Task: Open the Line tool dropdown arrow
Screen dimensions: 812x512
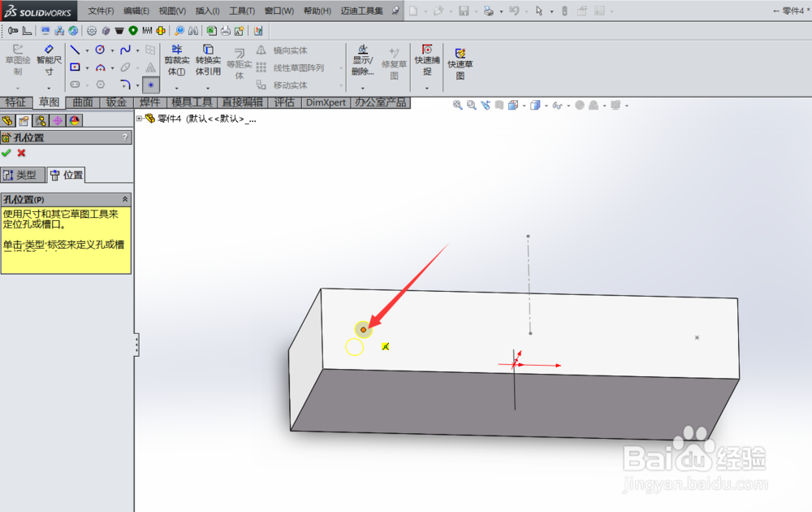Action: 87,50
